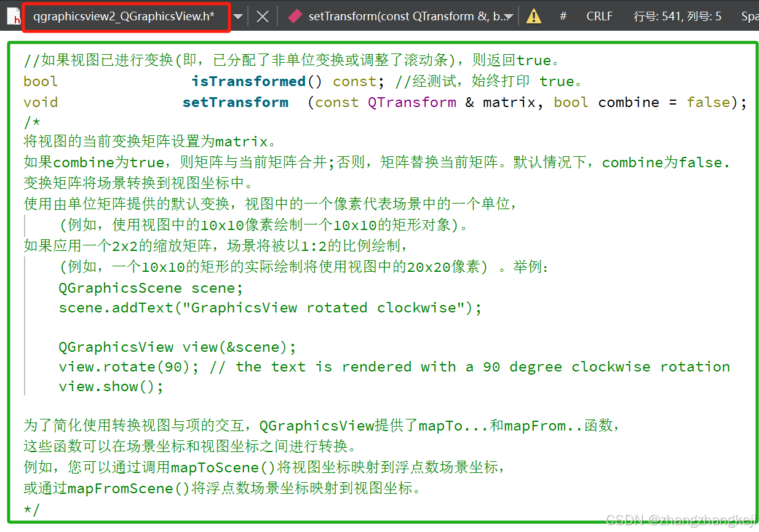The height and width of the screenshot is (532, 759).
Task: Click the 'false' default value
Action: point(709,102)
